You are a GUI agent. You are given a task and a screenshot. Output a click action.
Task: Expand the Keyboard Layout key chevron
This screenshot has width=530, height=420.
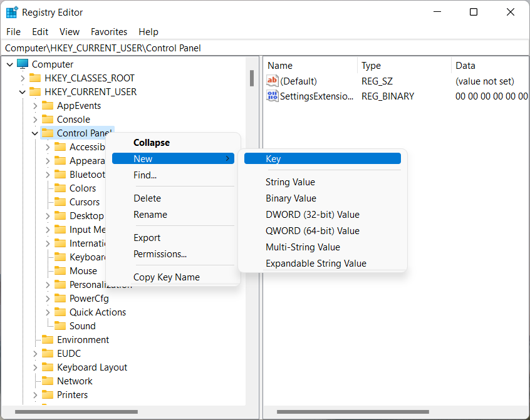35,367
